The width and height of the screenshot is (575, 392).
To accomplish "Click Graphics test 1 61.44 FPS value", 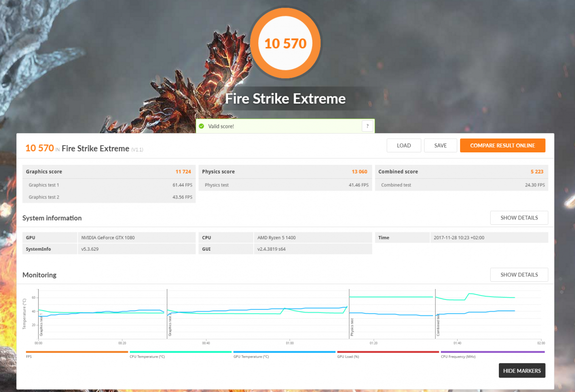I will (182, 185).
